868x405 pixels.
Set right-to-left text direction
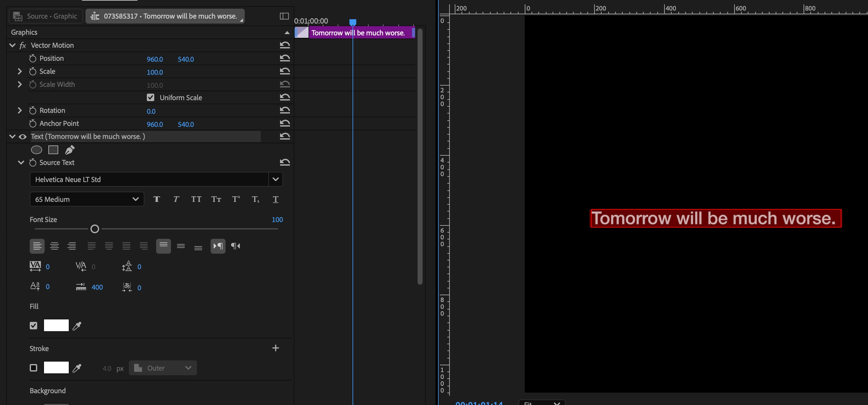[235, 246]
